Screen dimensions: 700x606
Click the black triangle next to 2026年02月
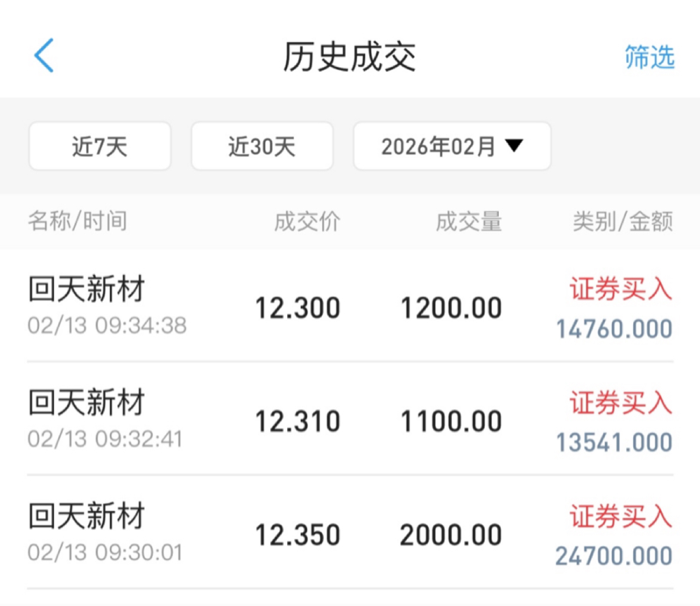pos(513,146)
